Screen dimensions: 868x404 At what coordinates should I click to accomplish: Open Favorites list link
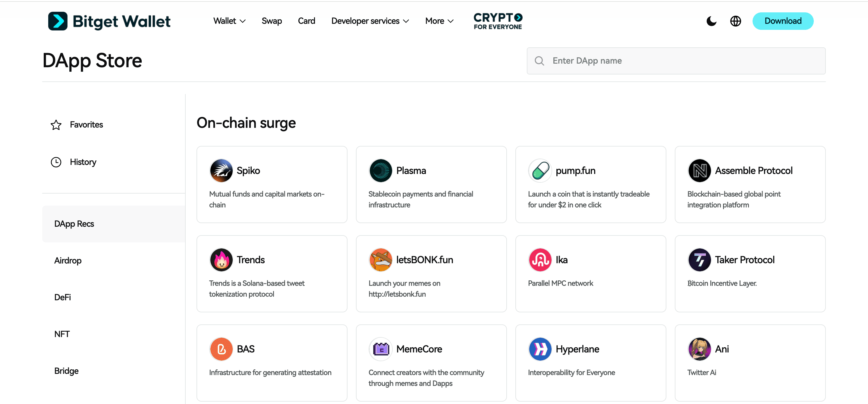[86, 125]
